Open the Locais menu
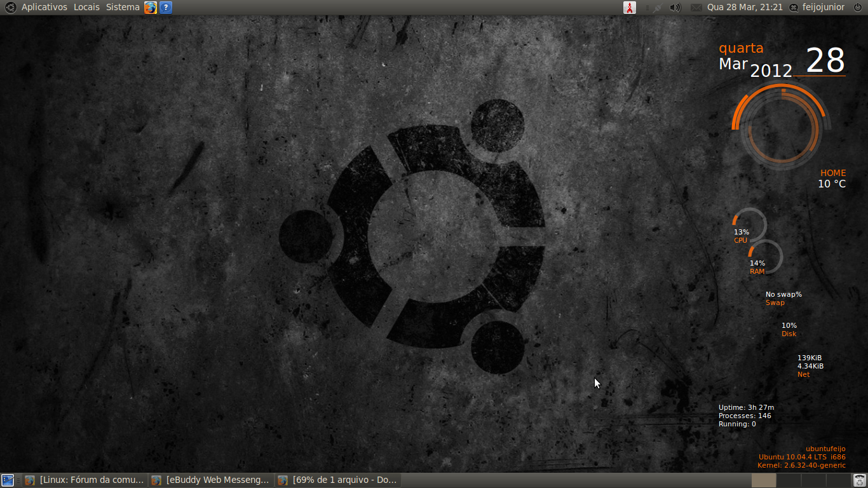 pyautogui.click(x=86, y=8)
